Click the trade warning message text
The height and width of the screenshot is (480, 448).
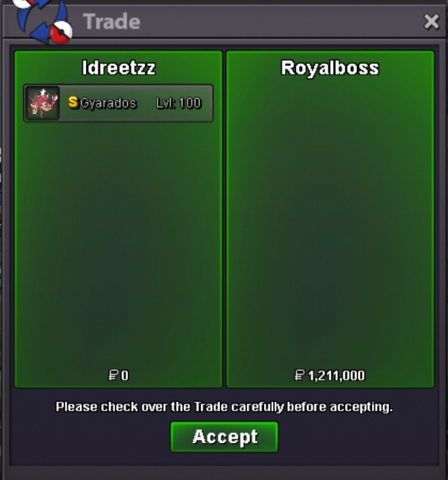click(224, 407)
